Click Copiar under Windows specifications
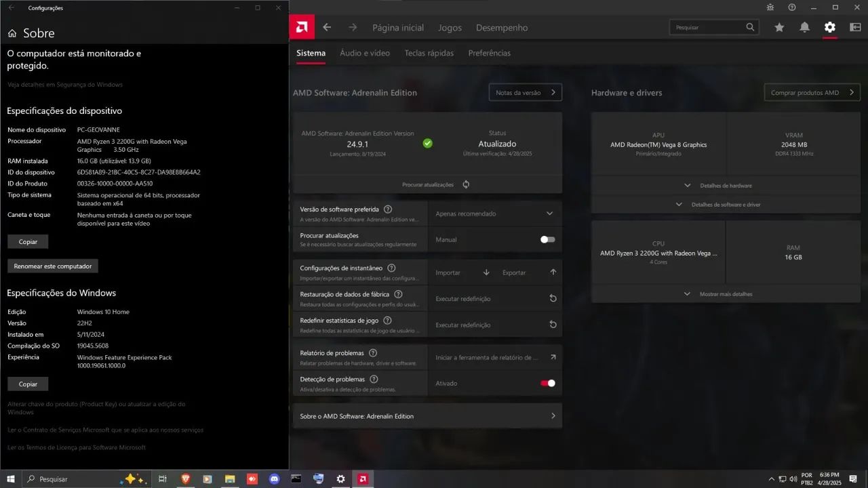Viewport: 868px width, 488px height. pos(28,384)
